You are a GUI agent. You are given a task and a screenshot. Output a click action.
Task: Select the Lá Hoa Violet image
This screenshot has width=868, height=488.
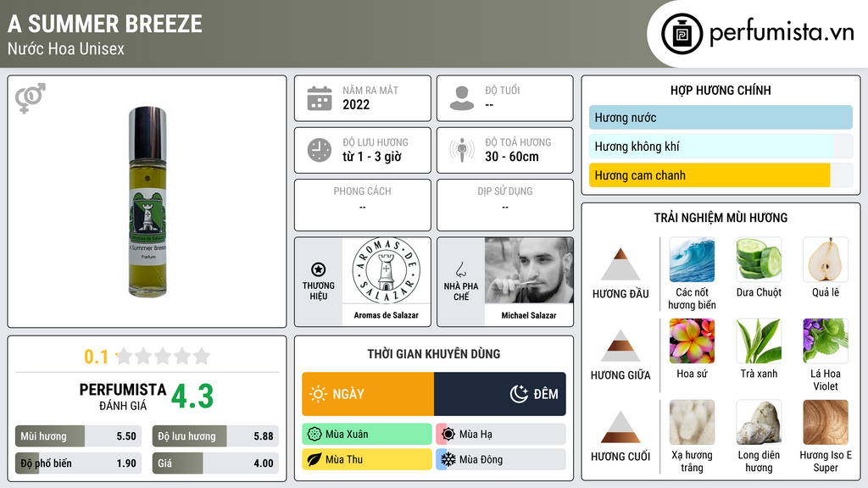tap(826, 341)
